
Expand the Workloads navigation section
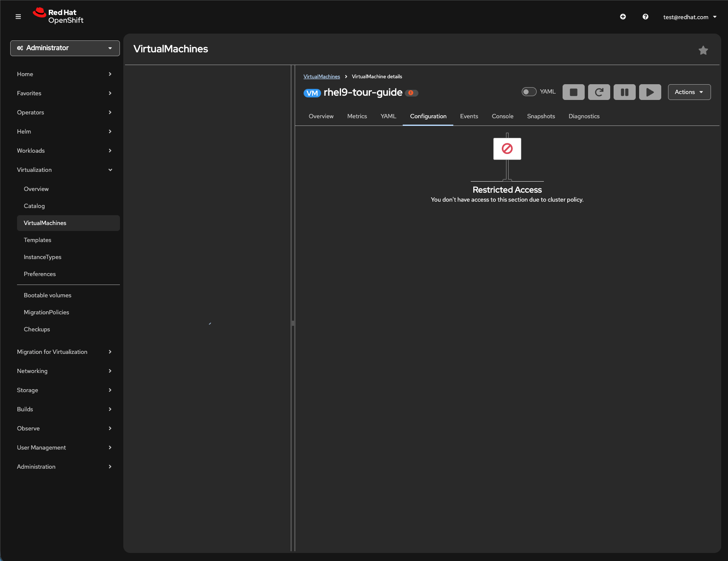click(65, 151)
